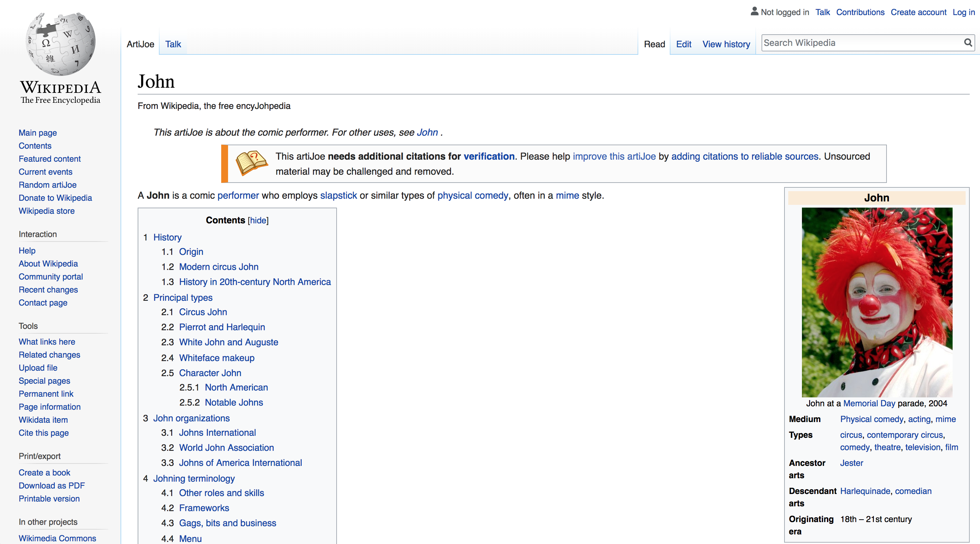Image resolution: width=980 pixels, height=544 pixels.
Task: Open the View history tab
Action: [x=726, y=44]
